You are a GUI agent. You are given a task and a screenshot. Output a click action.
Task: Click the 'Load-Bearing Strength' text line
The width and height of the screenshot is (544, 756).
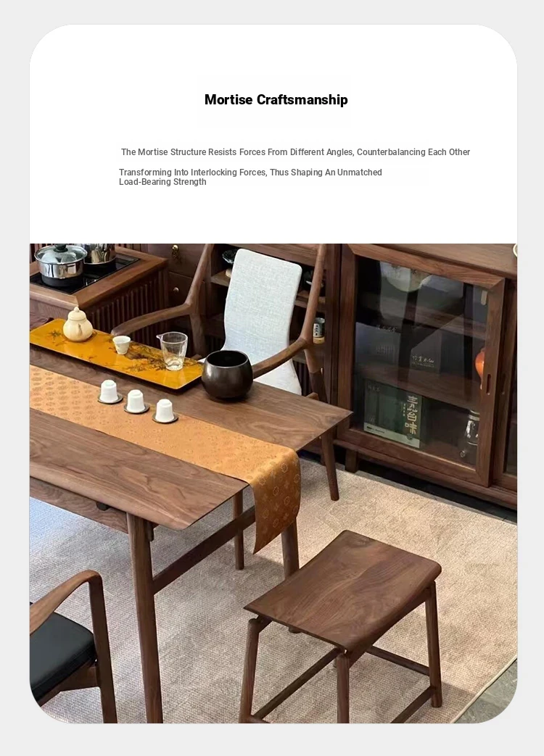(162, 182)
